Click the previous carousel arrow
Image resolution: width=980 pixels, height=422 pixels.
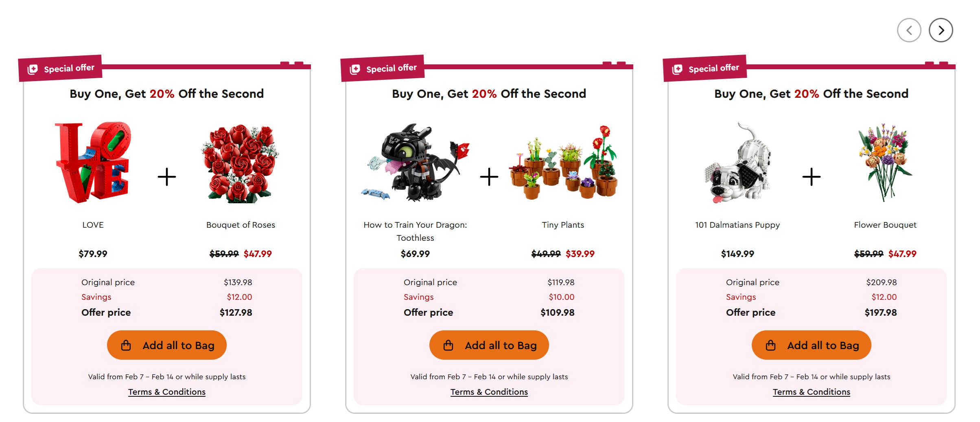pos(909,30)
